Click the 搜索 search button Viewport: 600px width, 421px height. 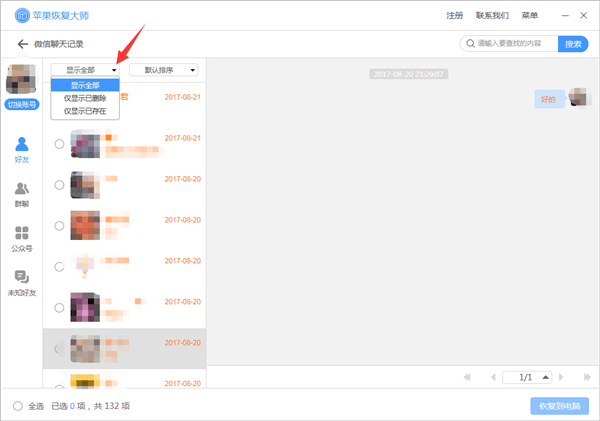point(573,44)
